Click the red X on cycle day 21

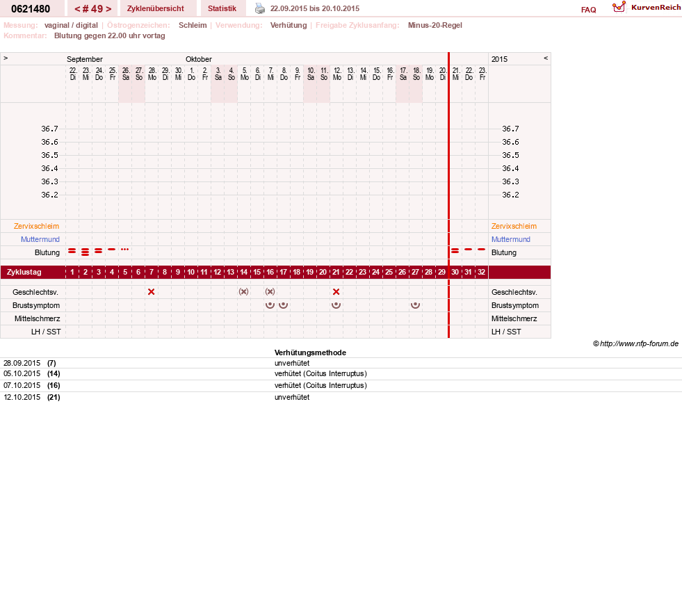pos(336,292)
